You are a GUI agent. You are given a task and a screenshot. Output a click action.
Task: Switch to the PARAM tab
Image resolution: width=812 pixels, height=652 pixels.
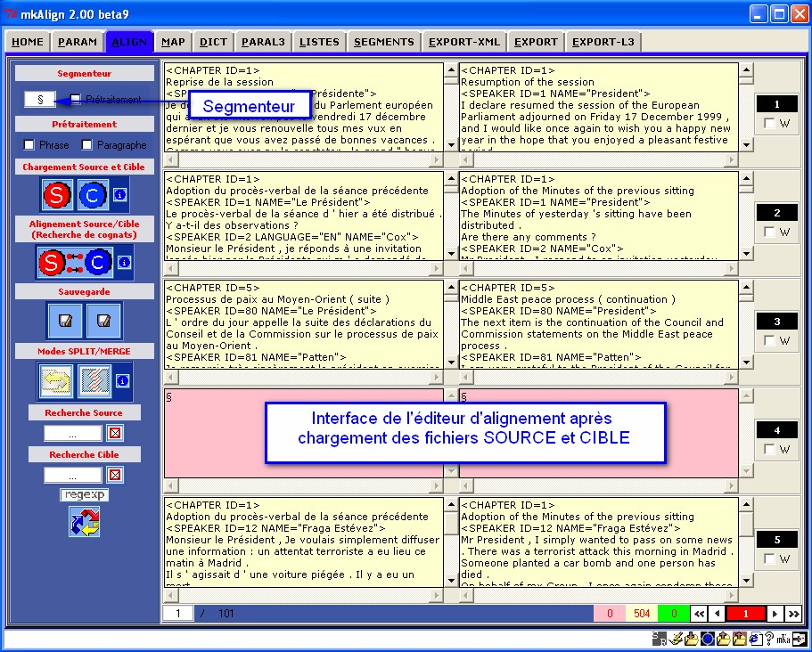(x=78, y=42)
